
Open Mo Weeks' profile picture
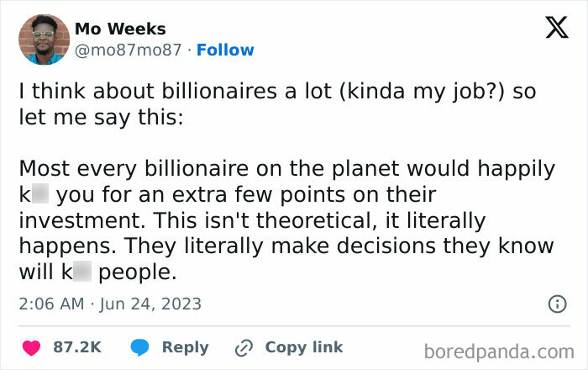click(44, 40)
